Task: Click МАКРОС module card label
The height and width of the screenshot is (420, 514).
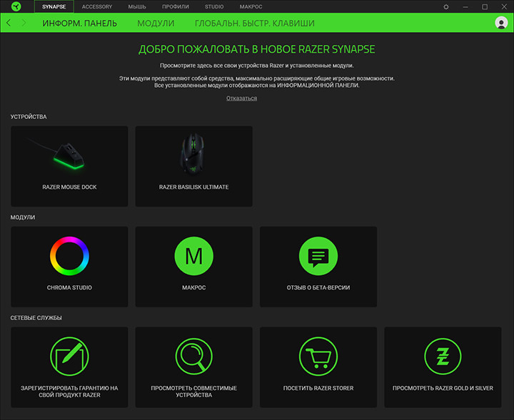Action: [193, 287]
